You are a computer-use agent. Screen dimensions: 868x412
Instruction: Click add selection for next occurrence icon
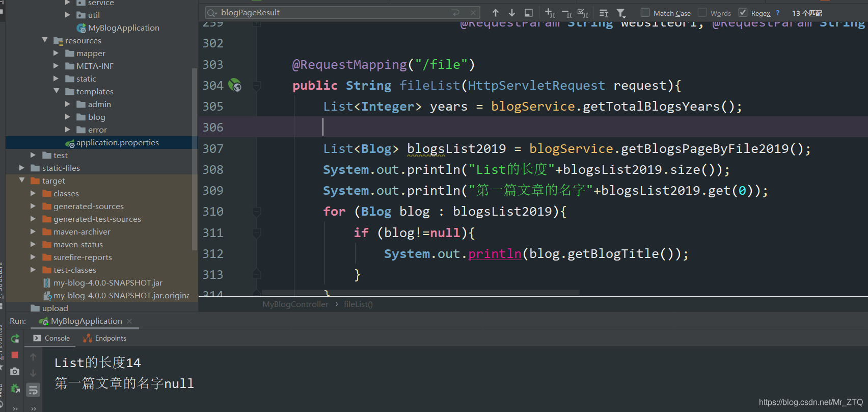click(550, 13)
